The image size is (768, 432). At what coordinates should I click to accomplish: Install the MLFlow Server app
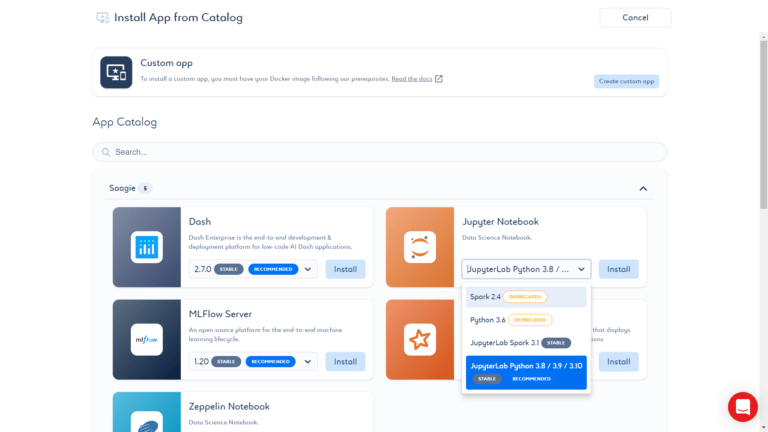345,361
